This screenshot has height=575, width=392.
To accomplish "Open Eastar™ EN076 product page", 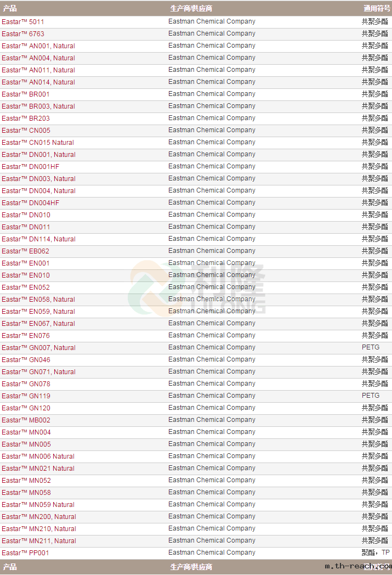I will point(26,336).
